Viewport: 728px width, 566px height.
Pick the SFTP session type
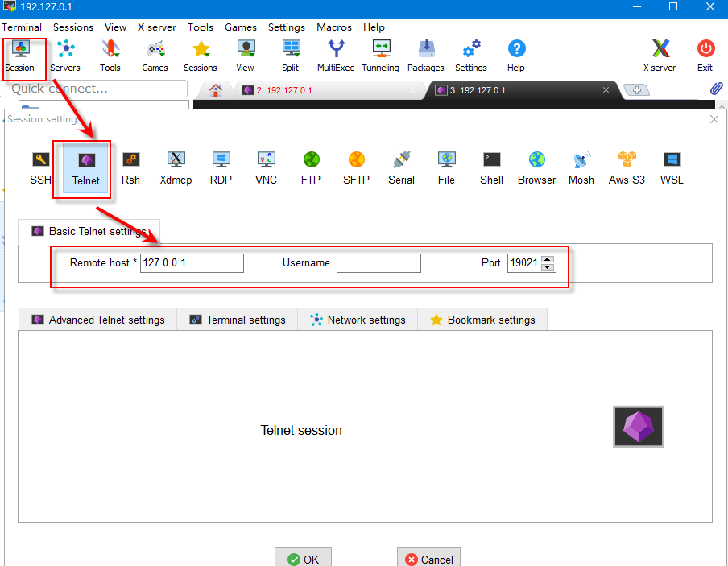pos(356,168)
